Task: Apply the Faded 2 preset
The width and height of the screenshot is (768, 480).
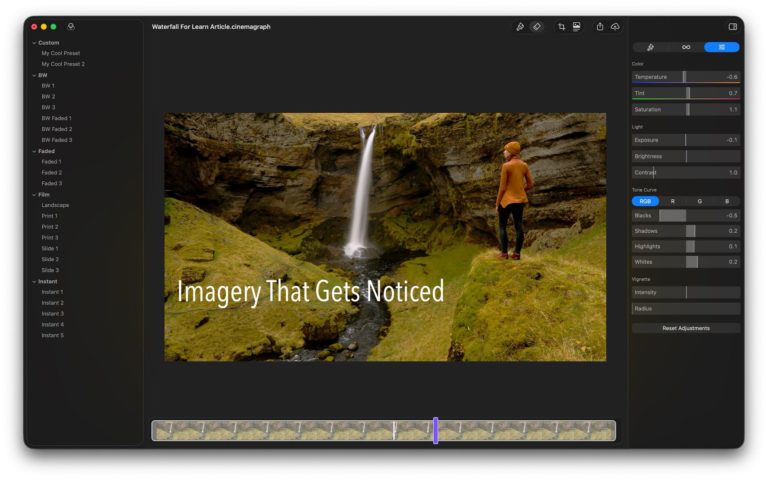Action: pyautogui.click(x=51, y=172)
